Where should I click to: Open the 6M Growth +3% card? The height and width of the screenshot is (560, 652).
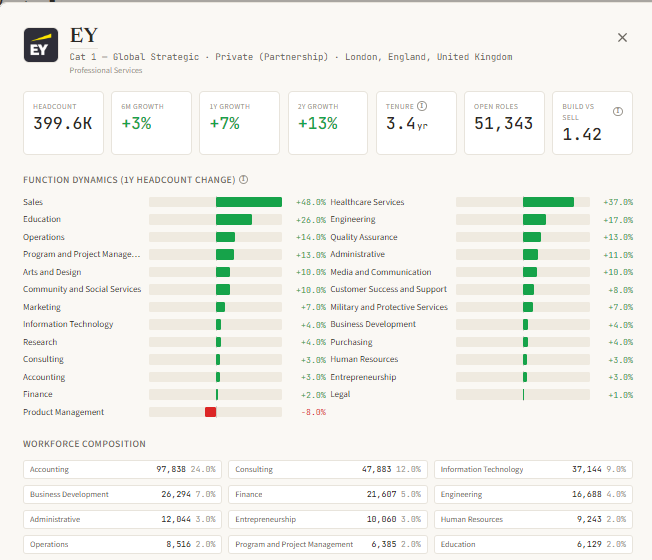pos(151,123)
